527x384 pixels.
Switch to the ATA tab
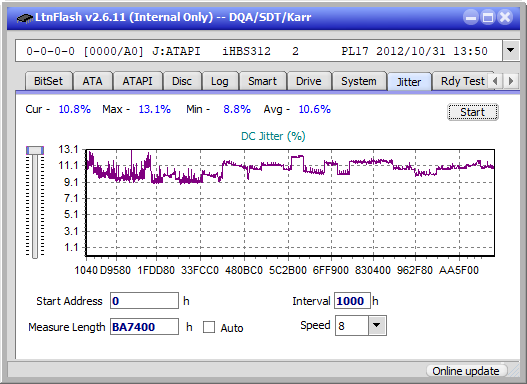click(92, 81)
